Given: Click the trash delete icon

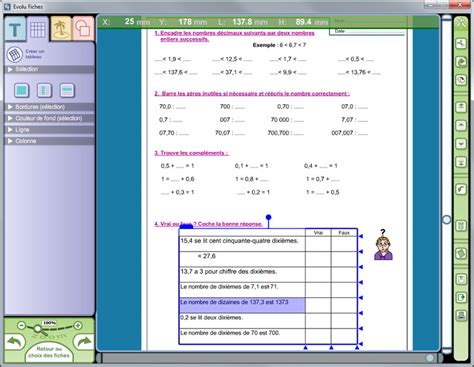Looking at the screenshot, I should [461, 226].
